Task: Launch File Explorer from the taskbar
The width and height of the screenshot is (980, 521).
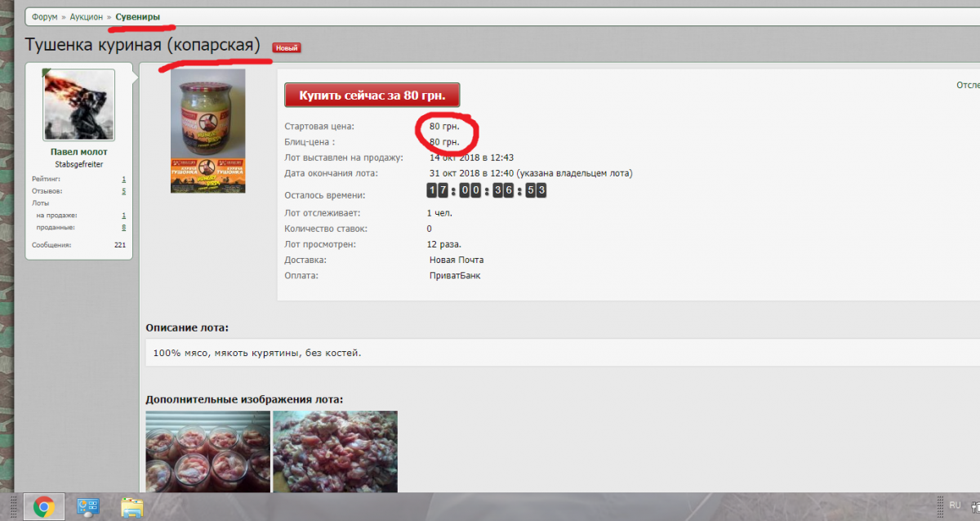Action: point(132,507)
